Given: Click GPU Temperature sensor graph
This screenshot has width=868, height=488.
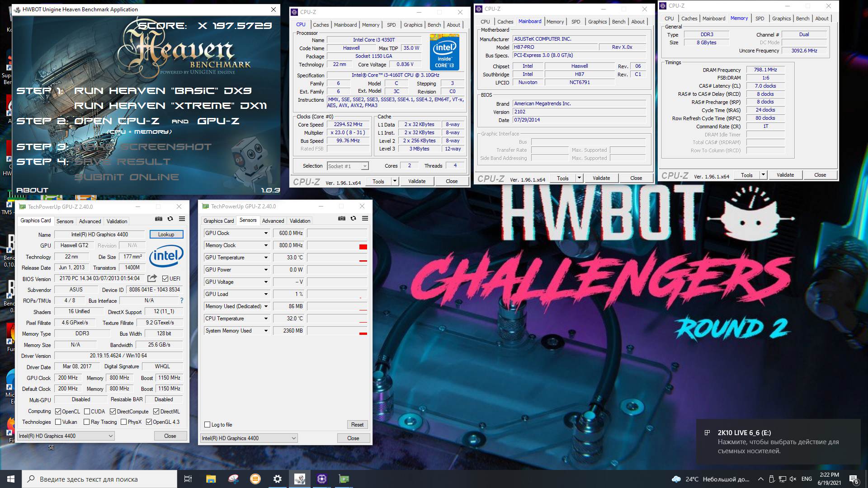Looking at the screenshot, I should coord(337,258).
